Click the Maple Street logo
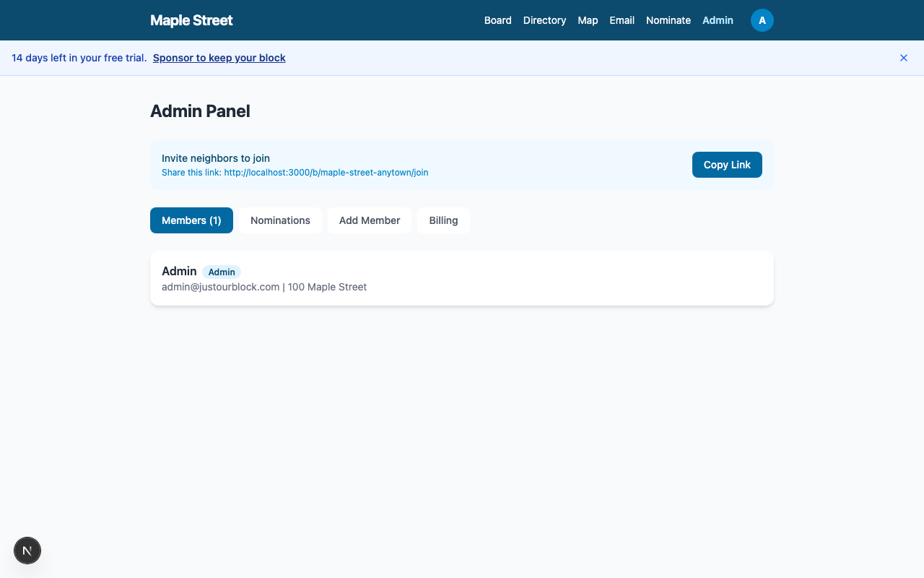This screenshot has height=578, width=924. (x=191, y=20)
